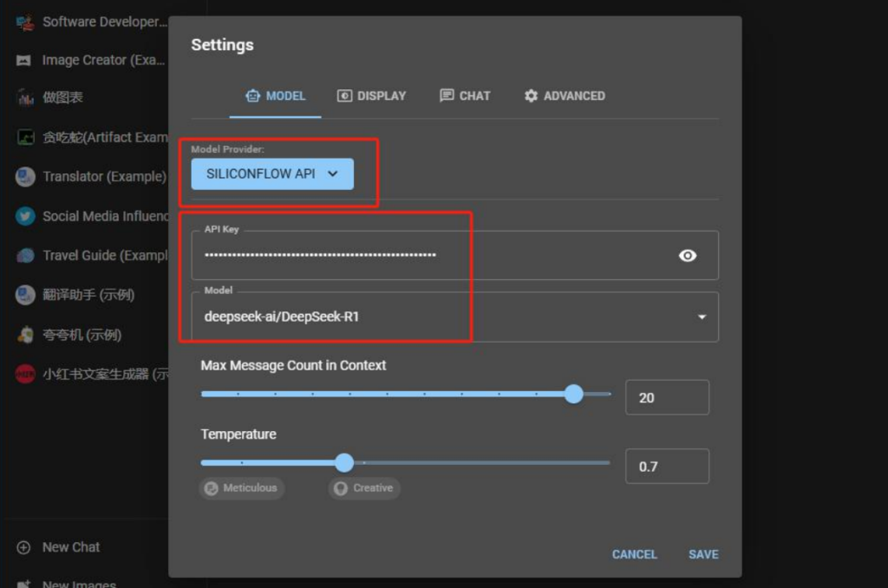Cancel the settings dialog
Viewport: 888px width, 588px height.
pos(634,554)
